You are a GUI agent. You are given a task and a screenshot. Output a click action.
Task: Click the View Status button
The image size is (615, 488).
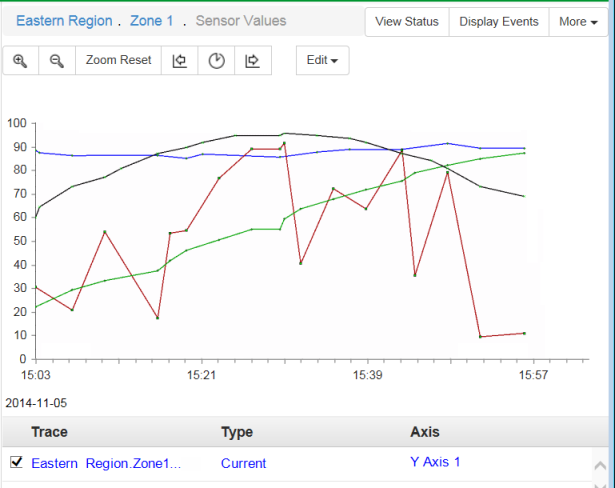[407, 22]
